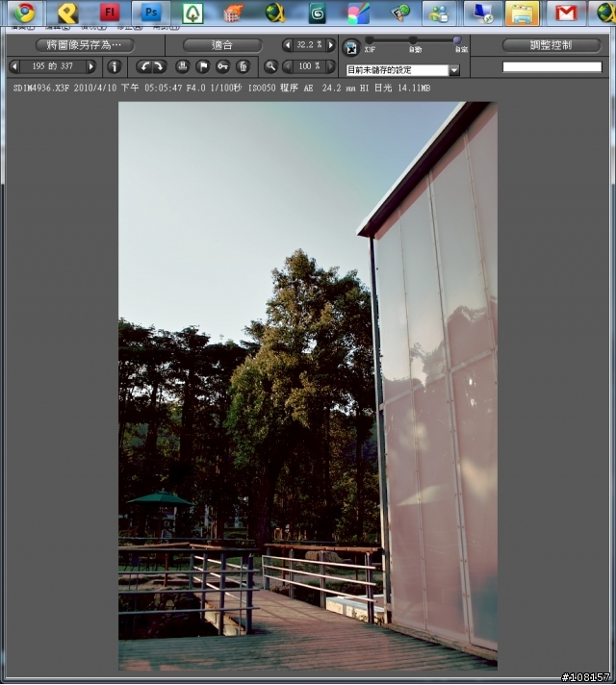Open the flaming building icon app
The image size is (616, 685).
[234, 13]
